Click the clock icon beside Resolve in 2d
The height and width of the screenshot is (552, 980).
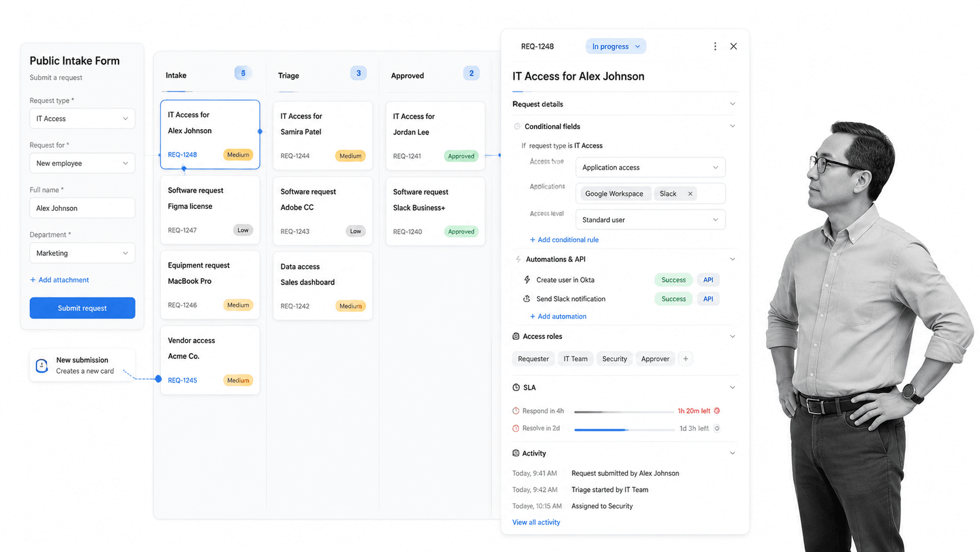516,428
